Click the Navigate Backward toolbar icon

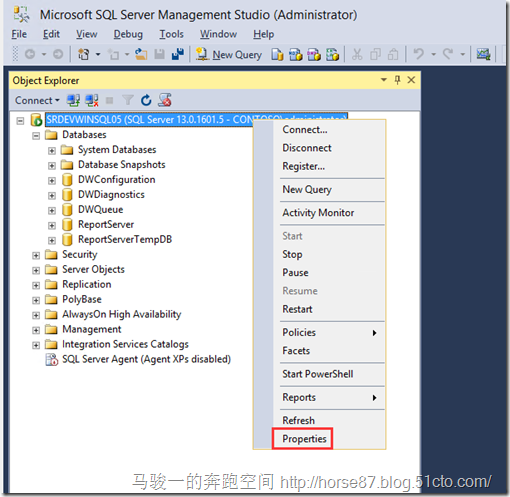[x=30, y=54]
